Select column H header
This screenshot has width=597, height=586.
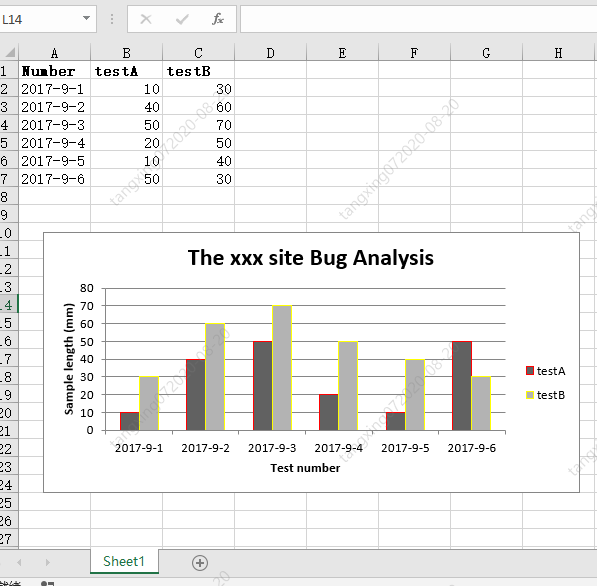pos(558,53)
